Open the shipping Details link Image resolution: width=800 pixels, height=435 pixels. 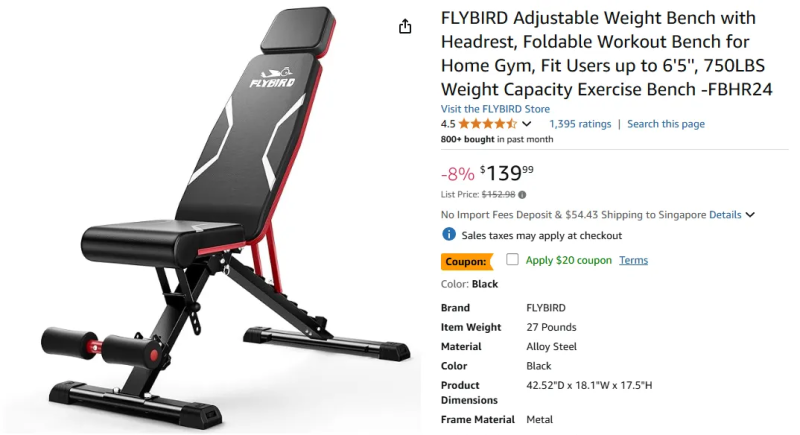(x=725, y=215)
